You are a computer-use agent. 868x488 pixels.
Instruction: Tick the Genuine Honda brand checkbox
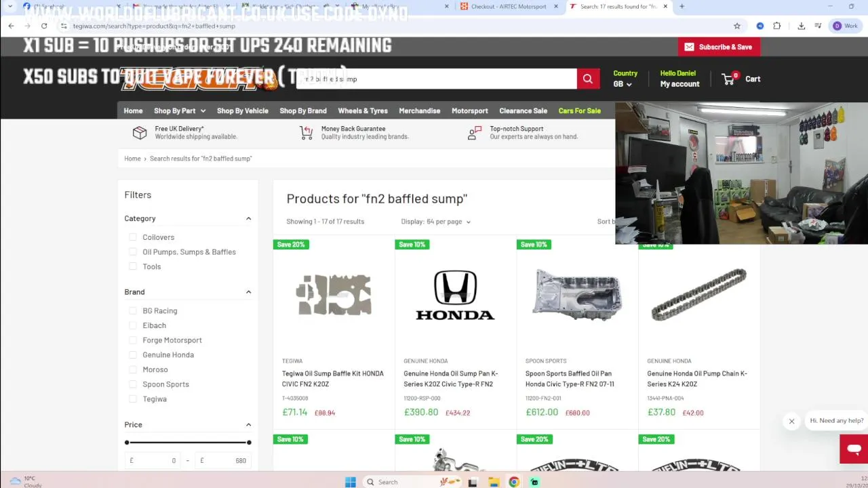[133, 354]
